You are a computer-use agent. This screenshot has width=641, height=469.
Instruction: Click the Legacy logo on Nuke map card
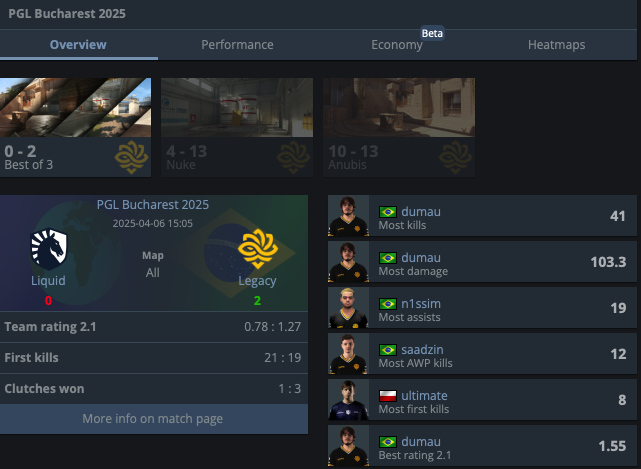293,157
